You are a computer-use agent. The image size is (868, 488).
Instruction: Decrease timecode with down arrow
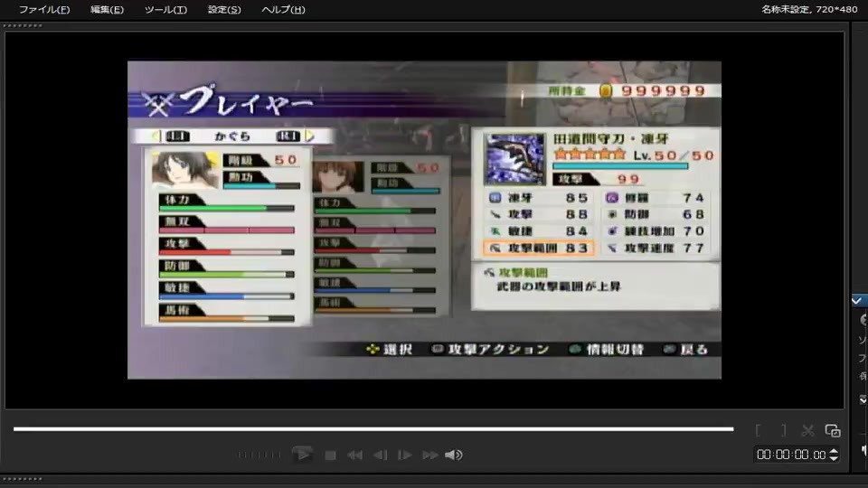833,458
